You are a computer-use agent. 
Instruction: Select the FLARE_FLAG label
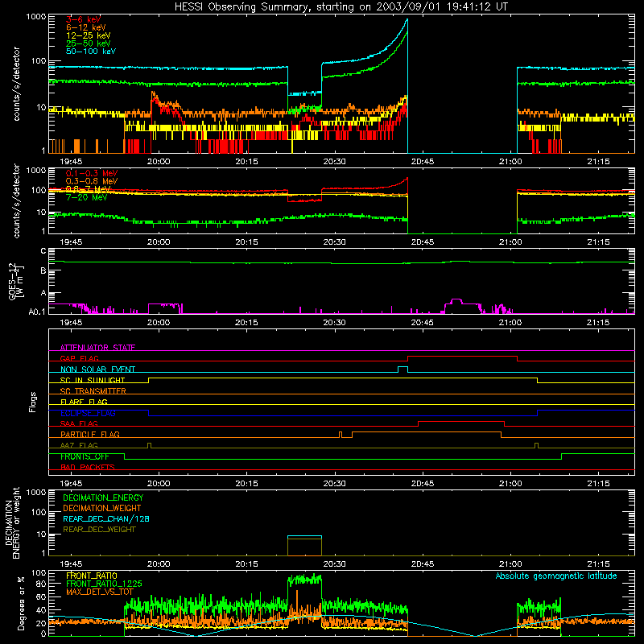point(84,402)
